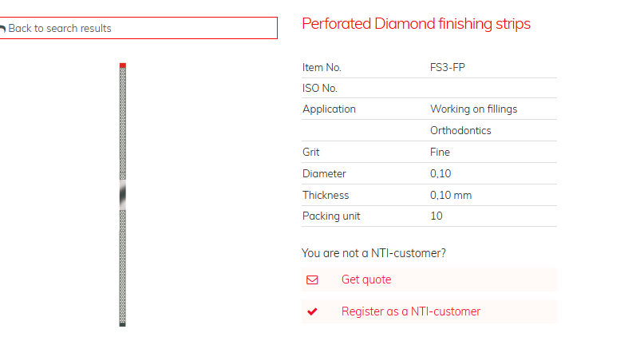Click the Working on fillings application value

coord(473,109)
